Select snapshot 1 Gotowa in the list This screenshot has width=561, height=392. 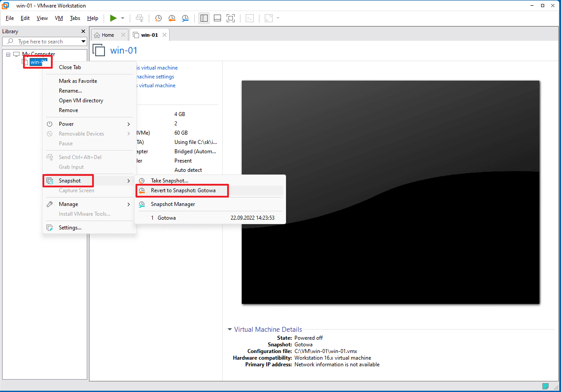[x=166, y=218]
